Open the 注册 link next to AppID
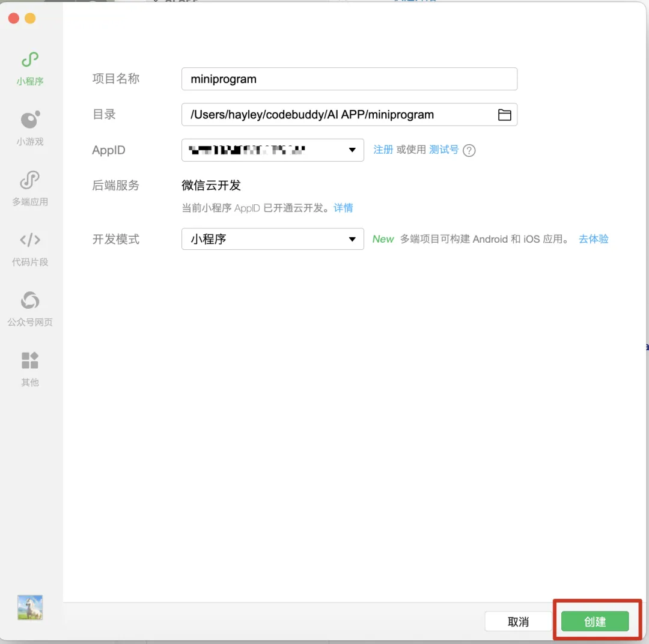Viewport: 649px width, 644px height. pyautogui.click(x=383, y=150)
